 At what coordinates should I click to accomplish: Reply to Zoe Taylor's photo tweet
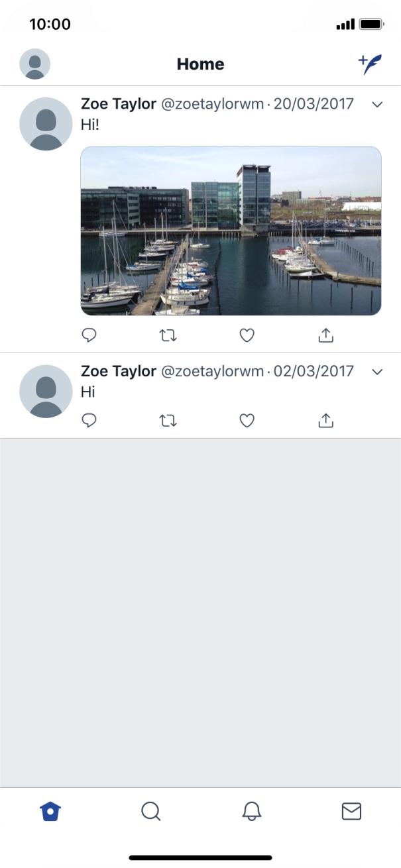tap(89, 335)
